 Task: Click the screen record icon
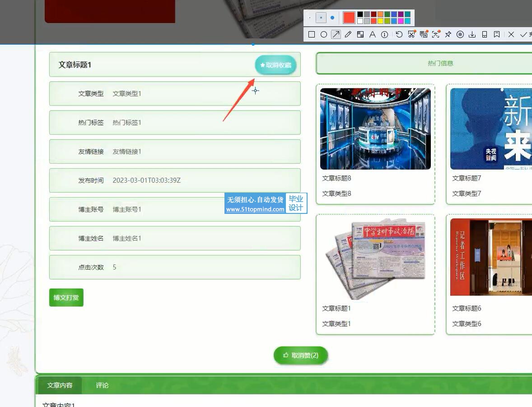point(460,35)
